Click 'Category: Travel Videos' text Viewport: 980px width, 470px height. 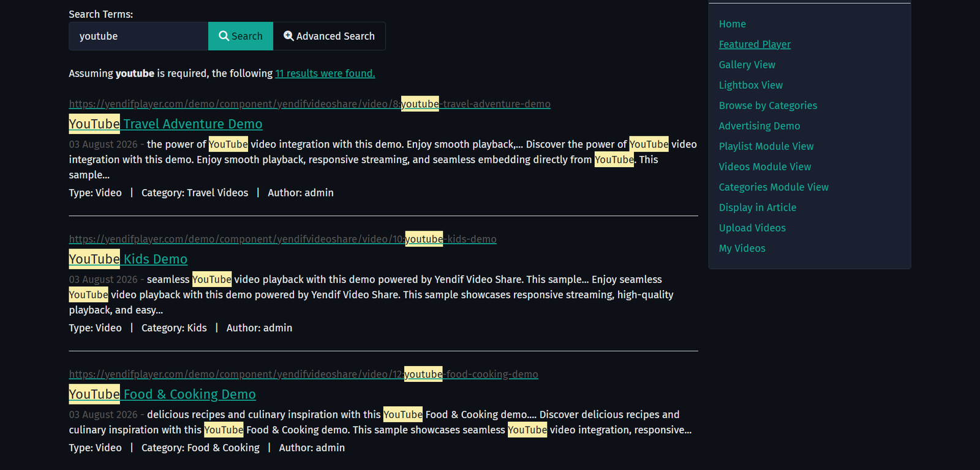point(195,193)
